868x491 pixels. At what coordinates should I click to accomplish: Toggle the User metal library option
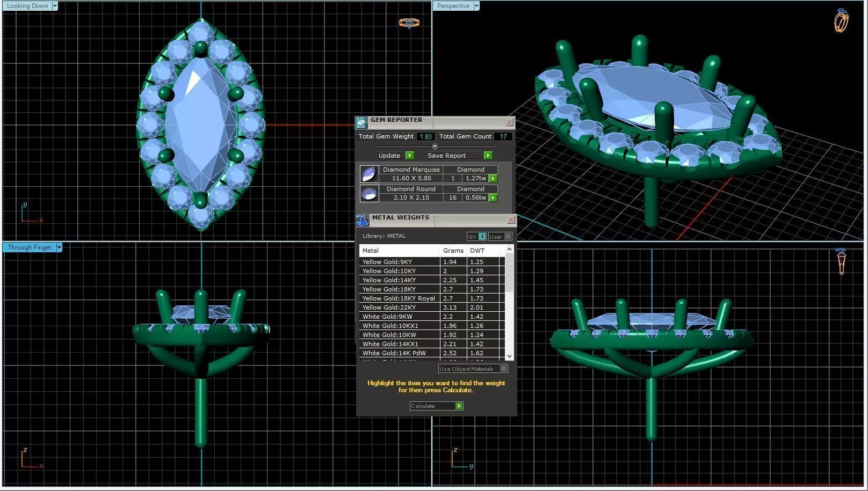pos(500,237)
